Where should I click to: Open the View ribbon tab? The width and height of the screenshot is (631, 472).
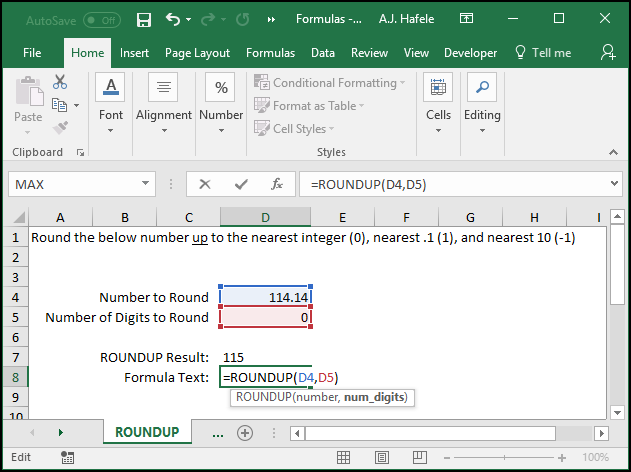tap(416, 53)
